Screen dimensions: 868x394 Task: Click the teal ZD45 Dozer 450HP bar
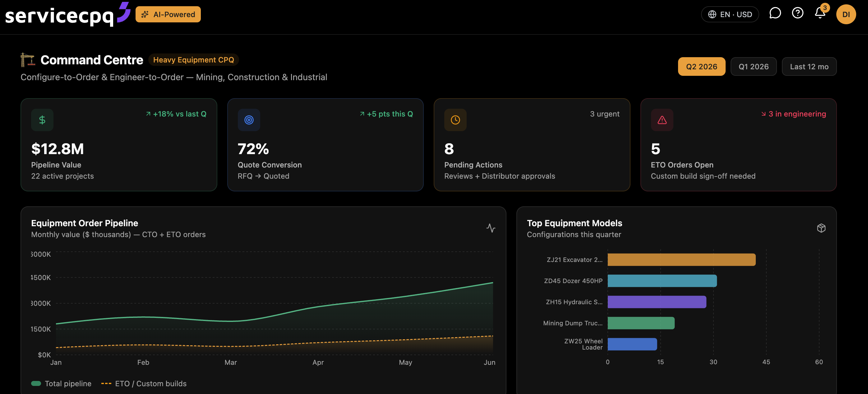(662, 281)
